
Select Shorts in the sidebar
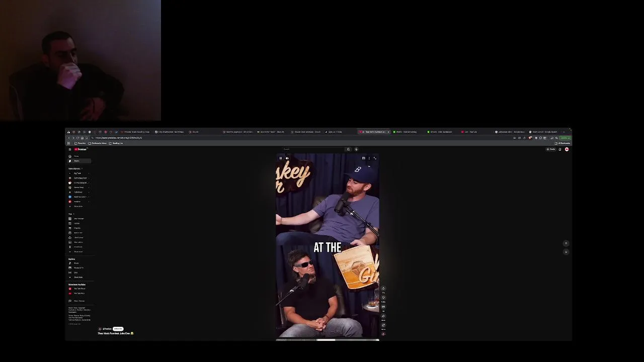(79, 161)
